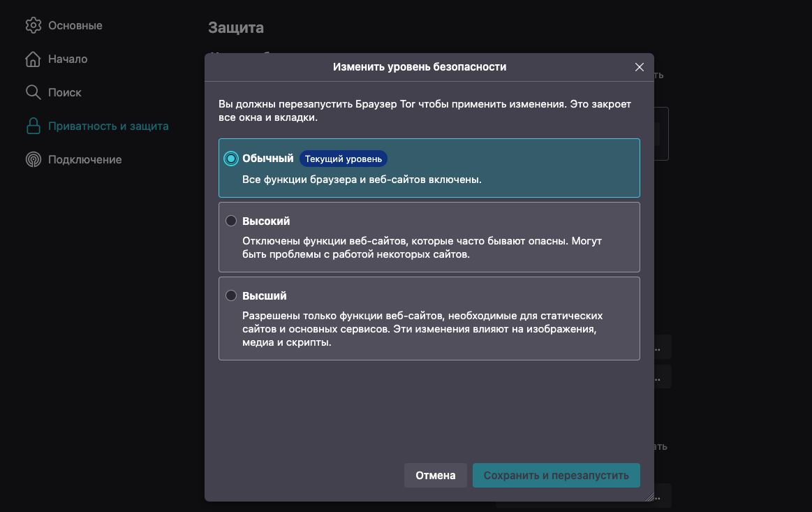812x512 pixels.
Task: Click Сохранить и перезапустить
Action: [x=556, y=475]
